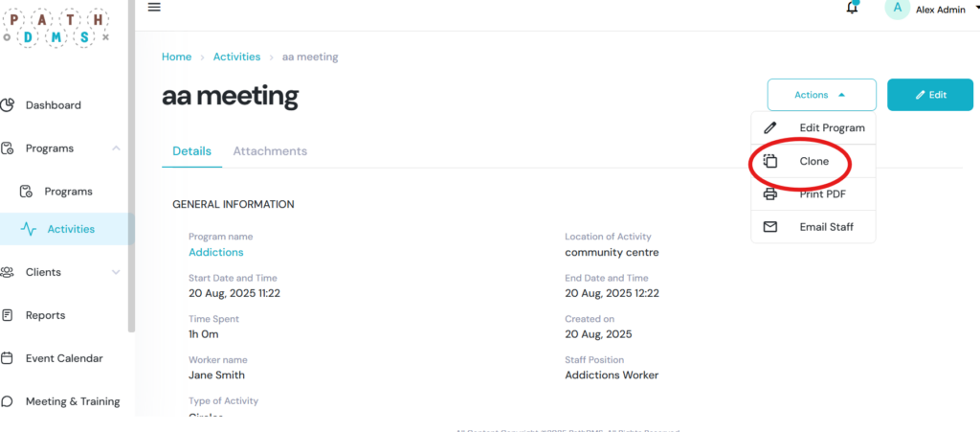Click the blue Edit button

pos(930,95)
